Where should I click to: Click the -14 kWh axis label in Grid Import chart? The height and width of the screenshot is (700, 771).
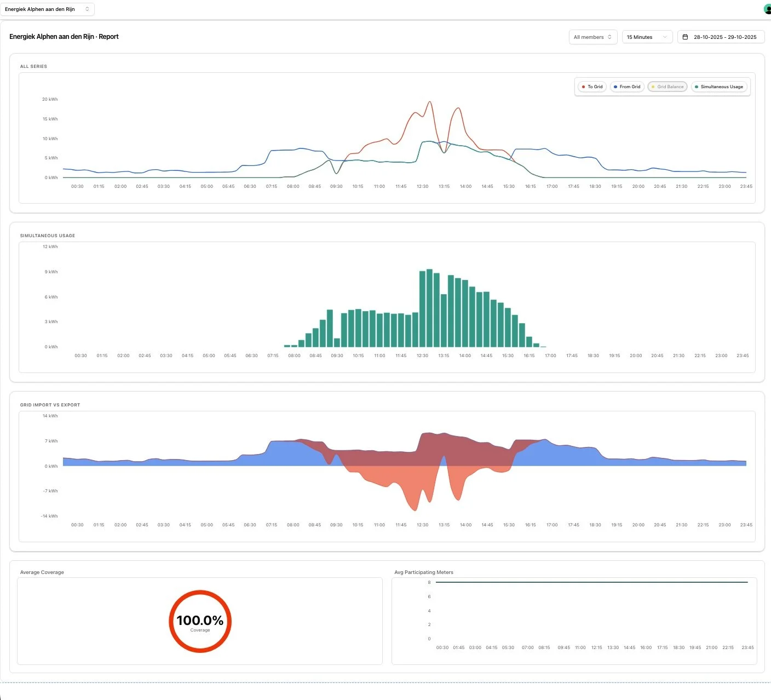click(x=49, y=516)
